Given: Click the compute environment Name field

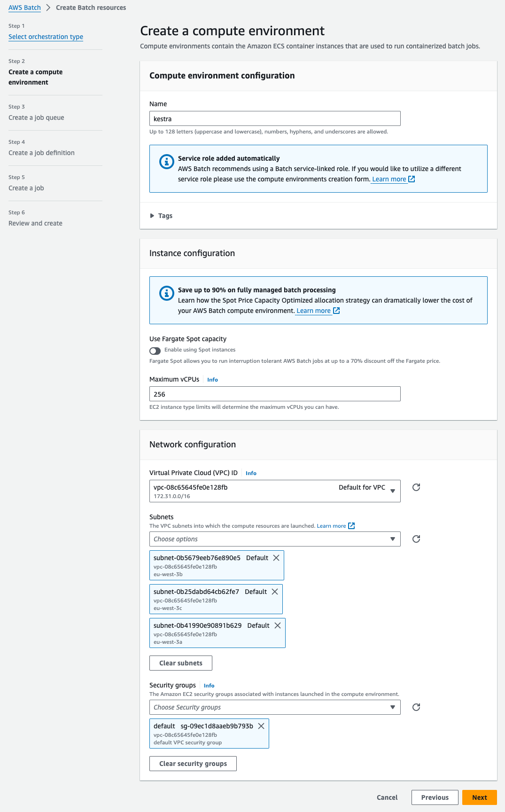Looking at the screenshot, I should click(x=275, y=118).
